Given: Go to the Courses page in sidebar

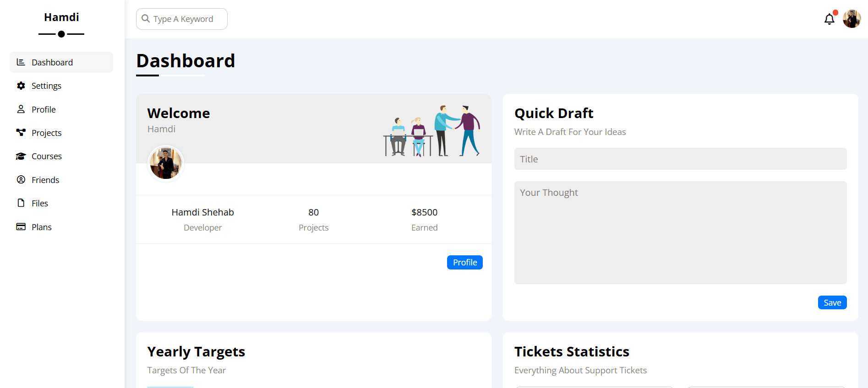Looking at the screenshot, I should click(46, 156).
